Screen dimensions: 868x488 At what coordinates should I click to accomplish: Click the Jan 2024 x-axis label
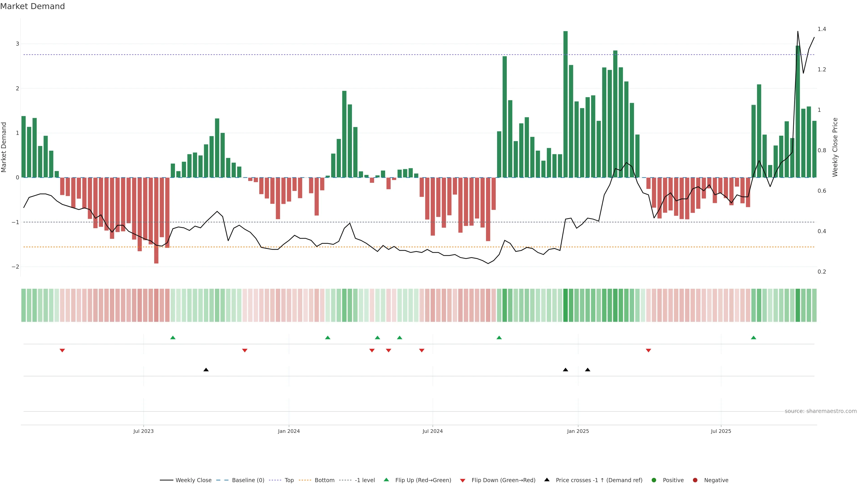click(289, 431)
